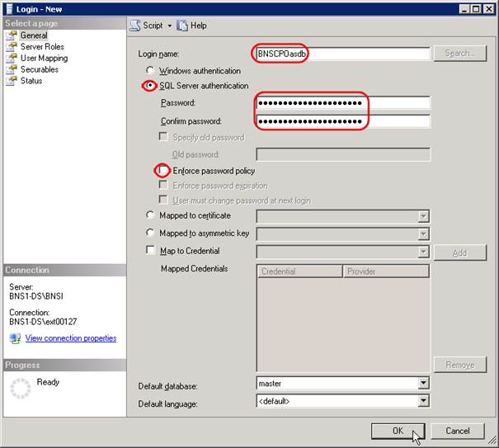Open the Script dropdown arrow

click(x=170, y=26)
